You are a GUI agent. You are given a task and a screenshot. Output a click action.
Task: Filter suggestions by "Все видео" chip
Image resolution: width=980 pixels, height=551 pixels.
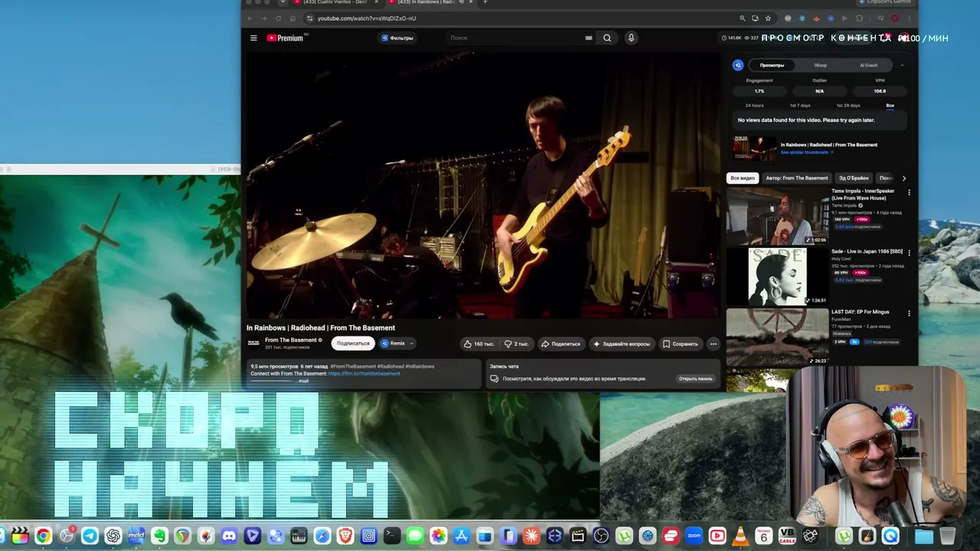point(743,178)
